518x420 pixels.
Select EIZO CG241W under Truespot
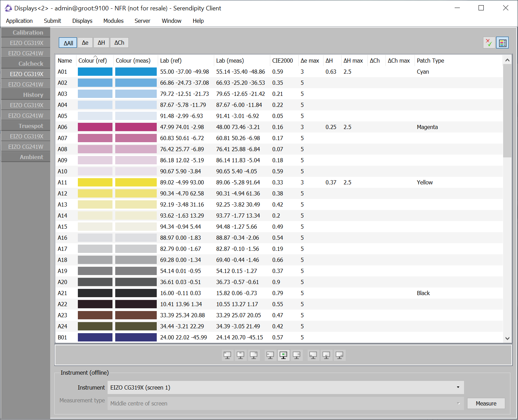pos(26,147)
